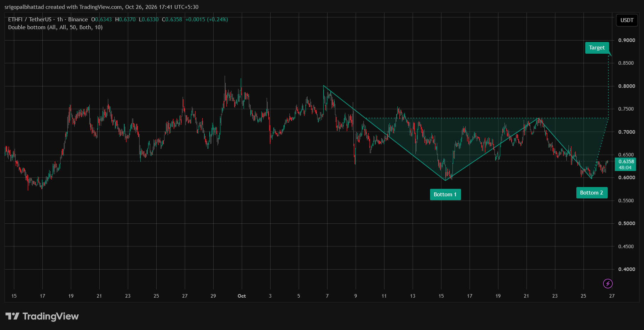644x330 pixels.
Task: Click the USDT currency button
Action: point(627,20)
